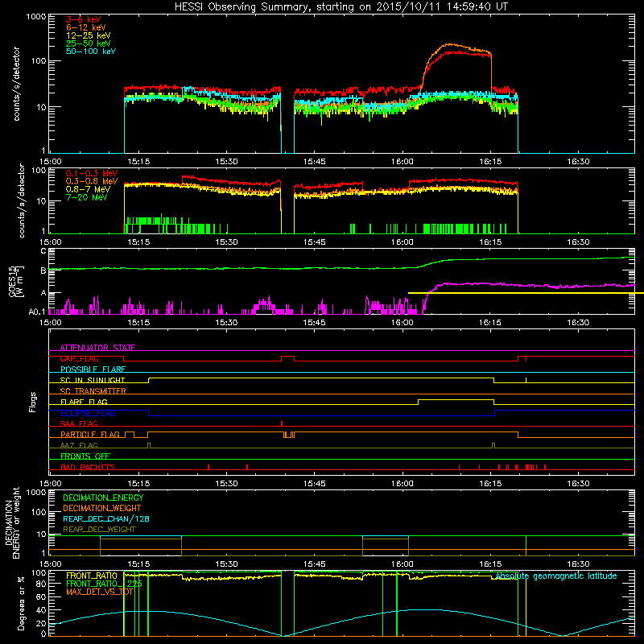Screen dimensions: 644x644
Task: Choose the green 25-50 keV legend label
Action: 89,43
